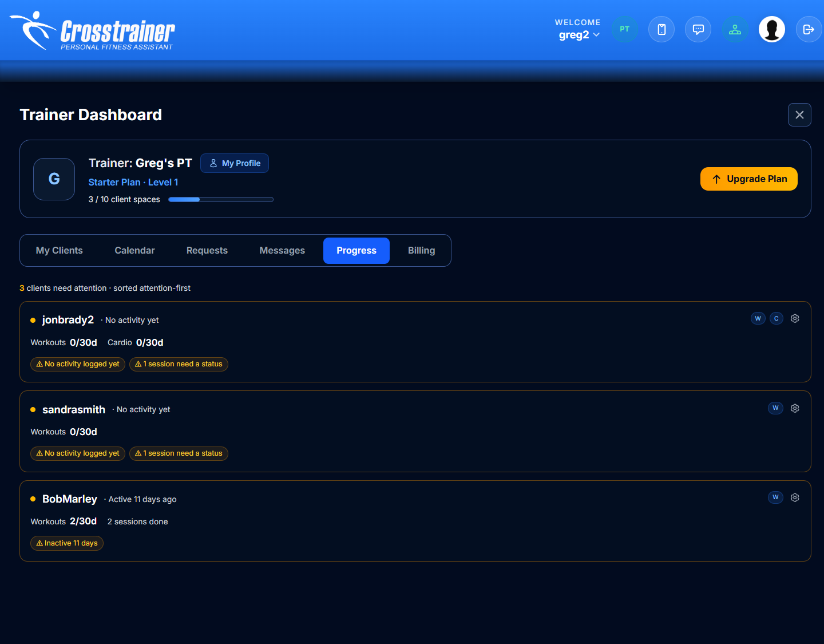Click the Crosstrainer logo
Image resolution: width=824 pixels, height=644 pixels.
[x=93, y=31]
